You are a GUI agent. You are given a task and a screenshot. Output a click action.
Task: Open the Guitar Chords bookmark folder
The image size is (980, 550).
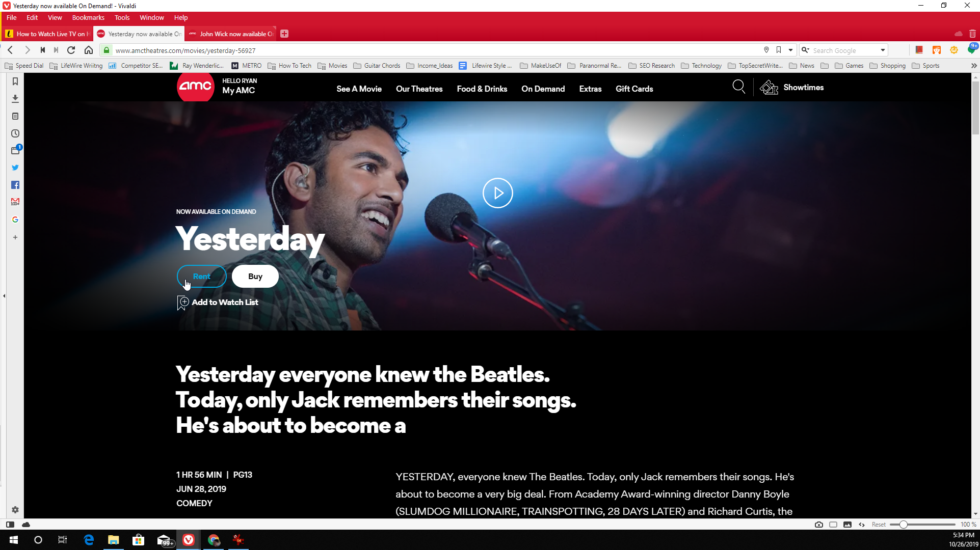pyautogui.click(x=377, y=66)
